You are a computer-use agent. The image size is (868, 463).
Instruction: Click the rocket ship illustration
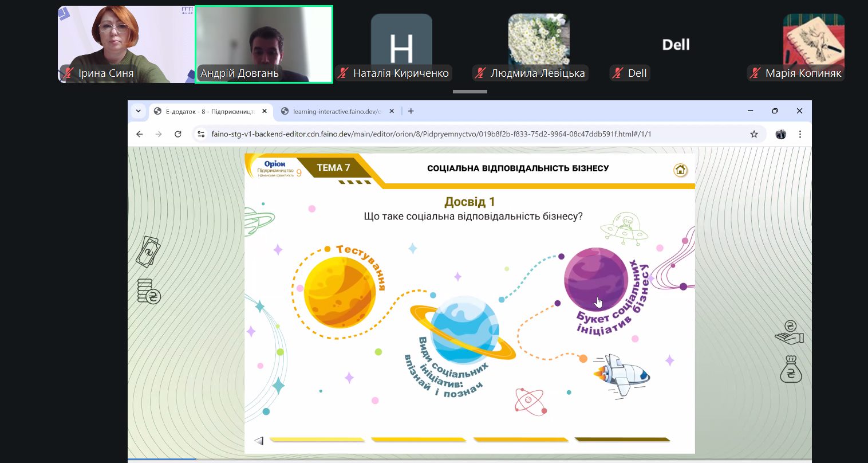click(621, 375)
